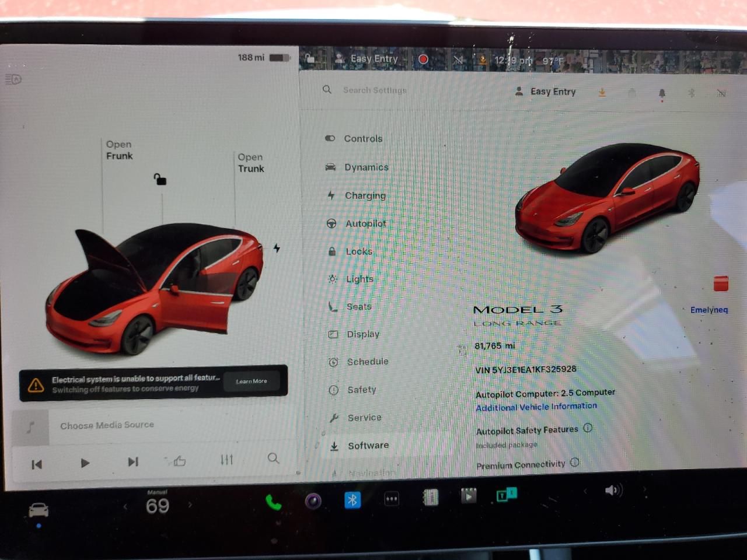Open the media equalizer settings icon
The width and height of the screenshot is (747, 560).
[226, 460]
